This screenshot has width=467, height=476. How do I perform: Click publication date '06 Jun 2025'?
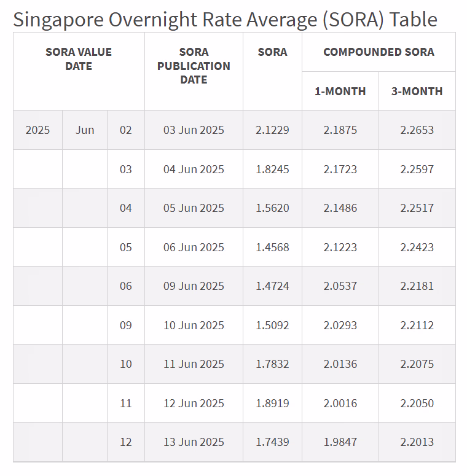pos(194,247)
